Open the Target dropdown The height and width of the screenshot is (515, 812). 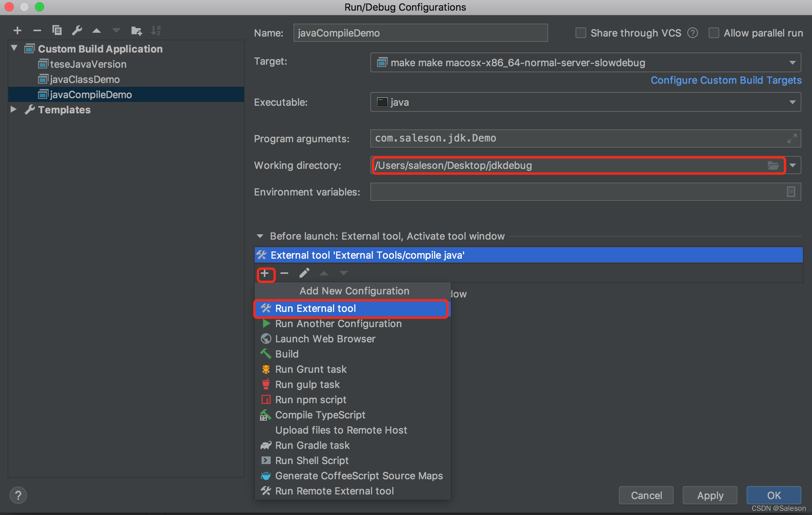click(x=792, y=63)
